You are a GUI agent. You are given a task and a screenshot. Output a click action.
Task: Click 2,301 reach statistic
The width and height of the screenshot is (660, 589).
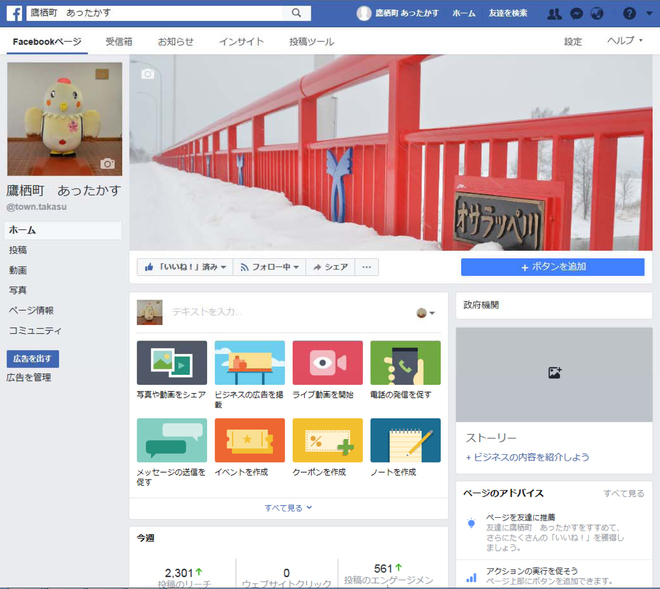point(179,573)
